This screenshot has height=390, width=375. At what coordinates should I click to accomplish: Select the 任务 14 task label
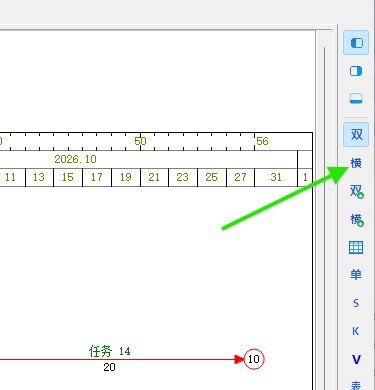(x=109, y=351)
